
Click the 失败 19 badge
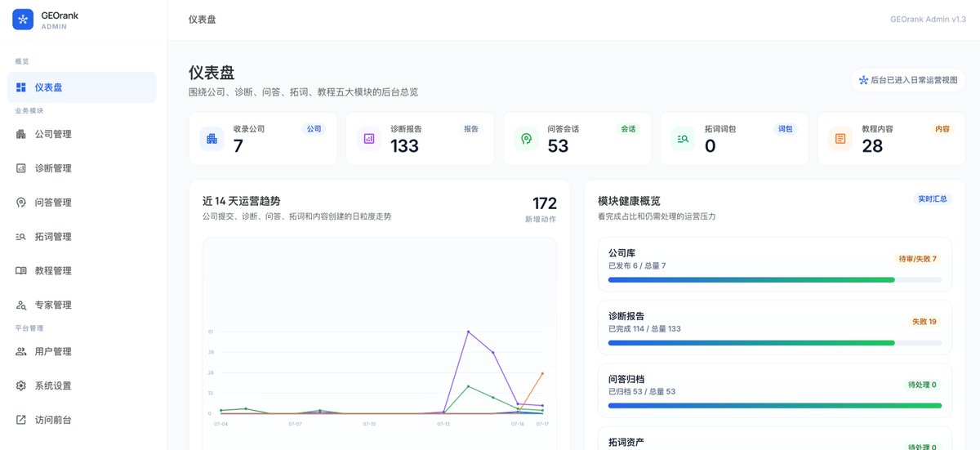[x=924, y=322]
